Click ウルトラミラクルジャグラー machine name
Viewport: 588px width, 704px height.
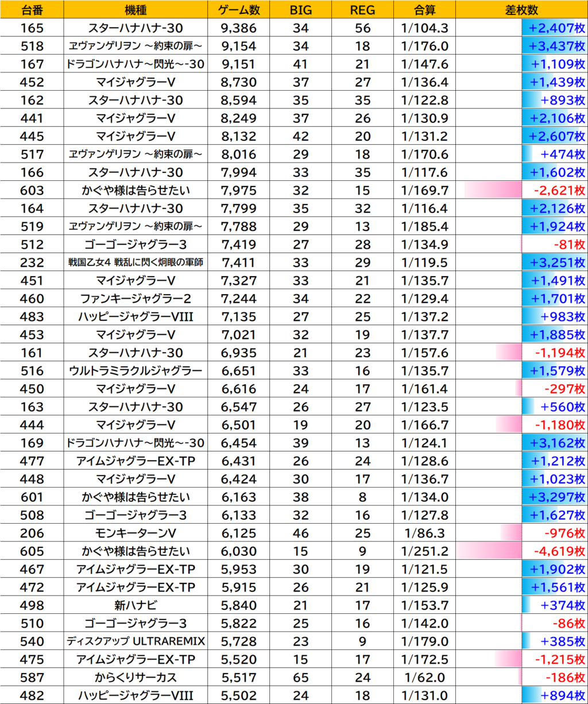click(136, 370)
